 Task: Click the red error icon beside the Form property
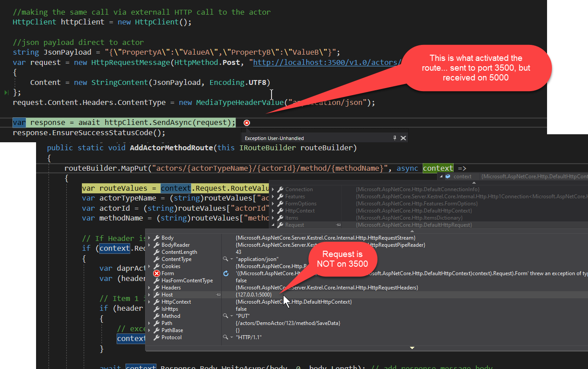pyautogui.click(x=157, y=273)
